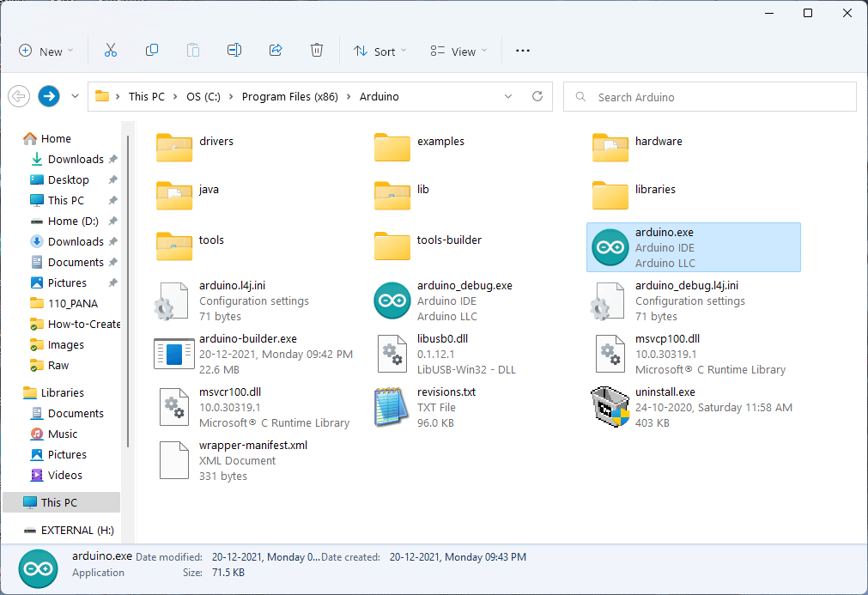
Task: Select the uninstall.exe icon
Action: pos(610,407)
